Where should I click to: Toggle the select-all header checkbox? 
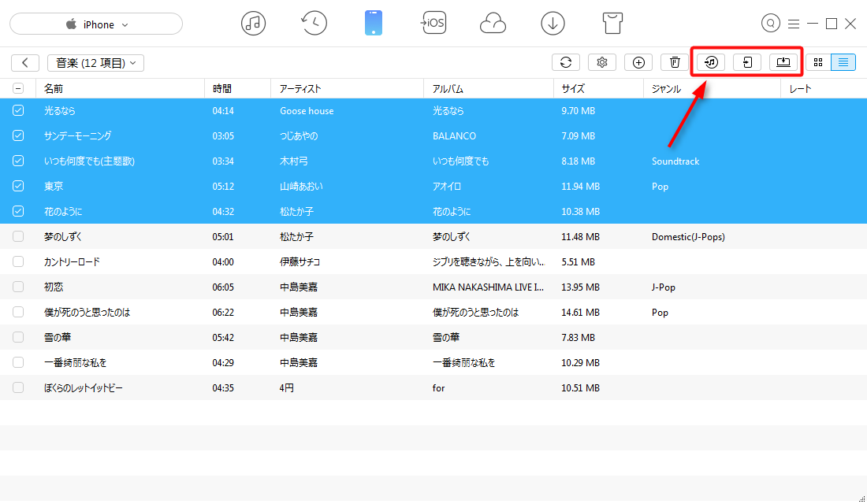point(18,88)
